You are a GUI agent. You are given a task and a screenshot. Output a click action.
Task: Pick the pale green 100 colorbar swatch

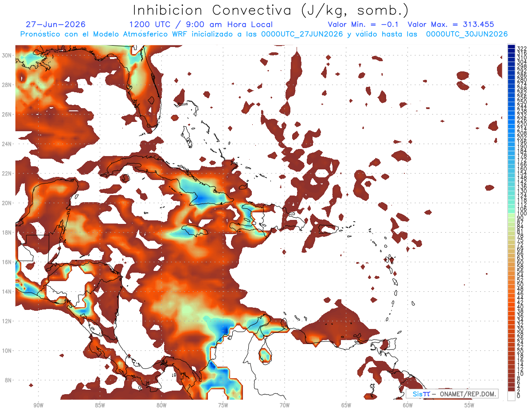click(x=511, y=215)
